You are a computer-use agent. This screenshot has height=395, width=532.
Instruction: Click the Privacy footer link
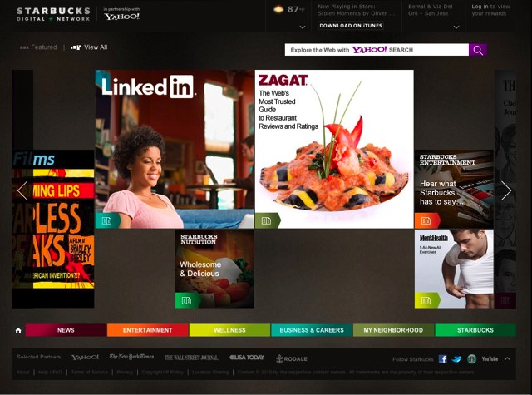tap(125, 373)
